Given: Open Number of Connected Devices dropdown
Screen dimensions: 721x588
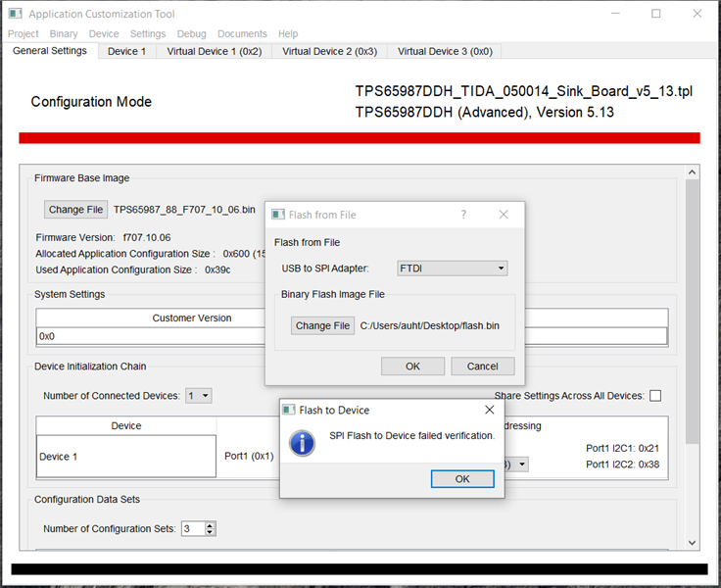Looking at the screenshot, I should 199,396.
